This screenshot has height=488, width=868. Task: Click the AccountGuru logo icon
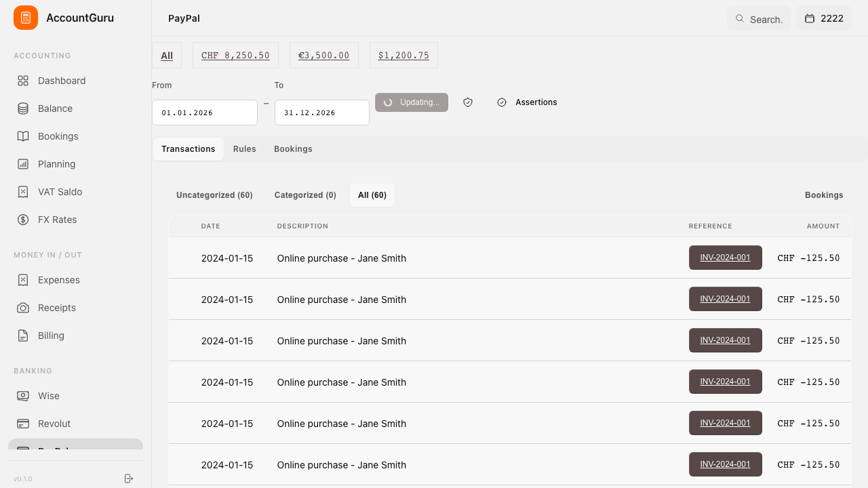26,18
